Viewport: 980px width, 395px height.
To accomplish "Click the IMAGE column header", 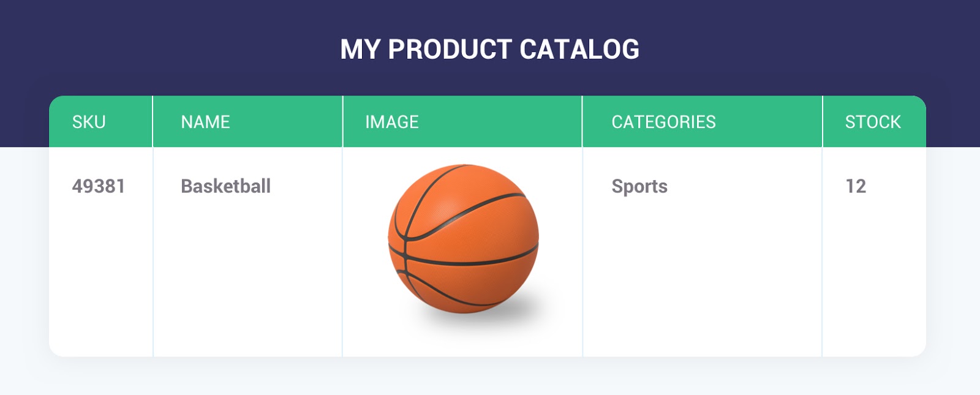I will coord(391,121).
